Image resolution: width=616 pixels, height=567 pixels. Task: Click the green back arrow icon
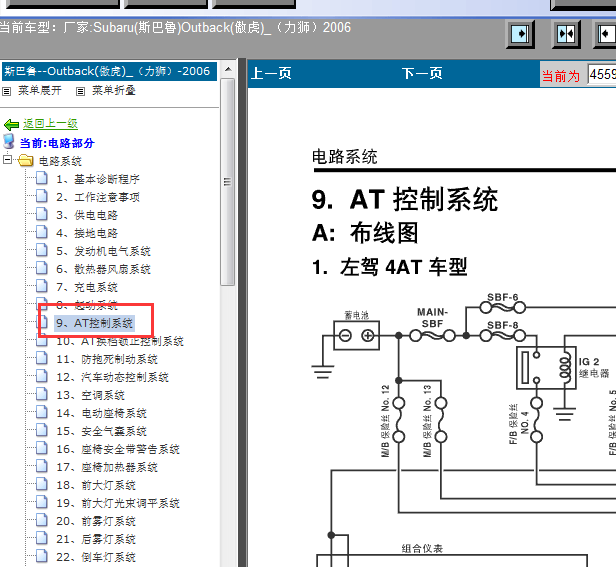[11, 125]
